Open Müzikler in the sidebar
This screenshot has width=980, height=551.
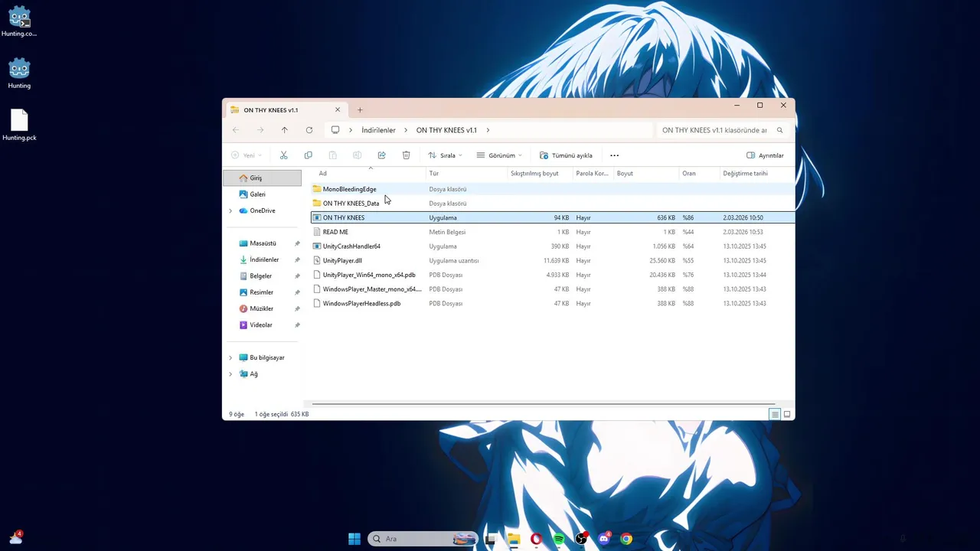[263, 308]
